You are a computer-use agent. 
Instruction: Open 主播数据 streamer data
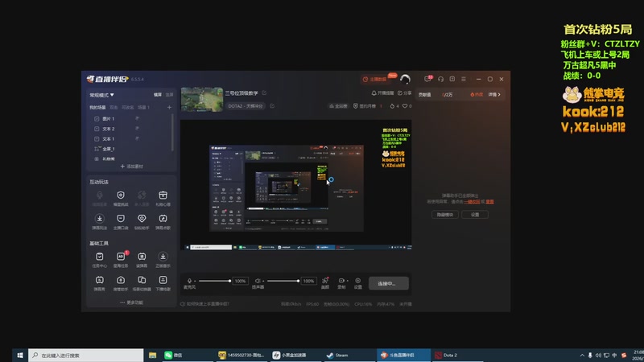point(375,79)
